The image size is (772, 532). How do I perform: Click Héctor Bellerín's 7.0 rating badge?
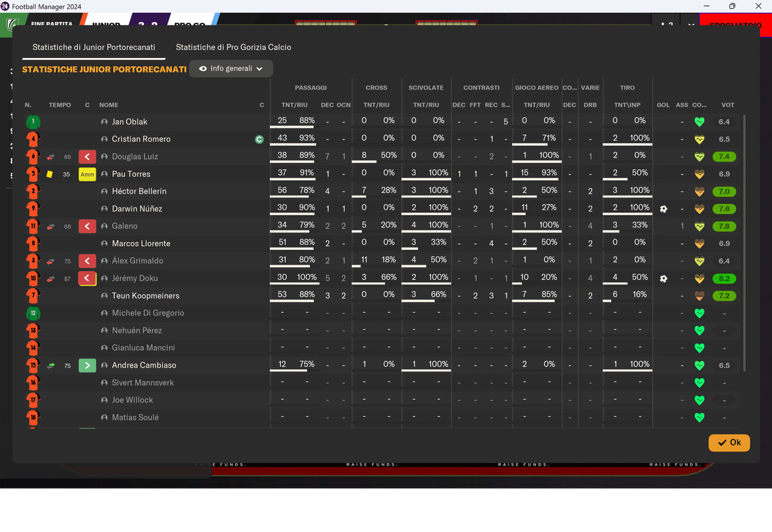[724, 192]
